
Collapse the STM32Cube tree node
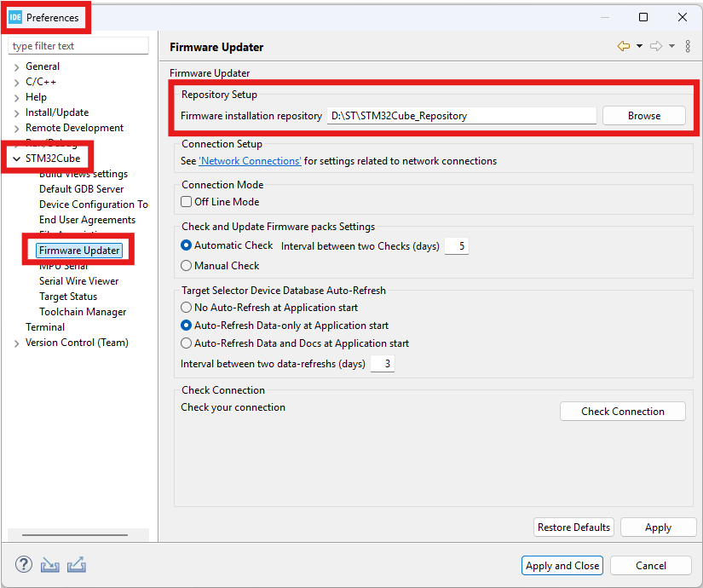pos(16,159)
